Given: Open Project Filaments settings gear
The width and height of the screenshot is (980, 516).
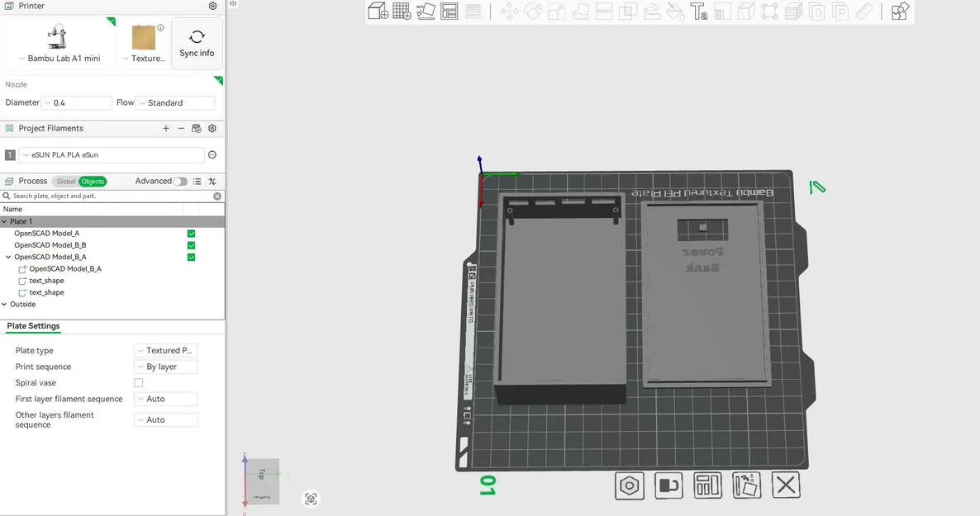Looking at the screenshot, I should click(x=212, y=128).
